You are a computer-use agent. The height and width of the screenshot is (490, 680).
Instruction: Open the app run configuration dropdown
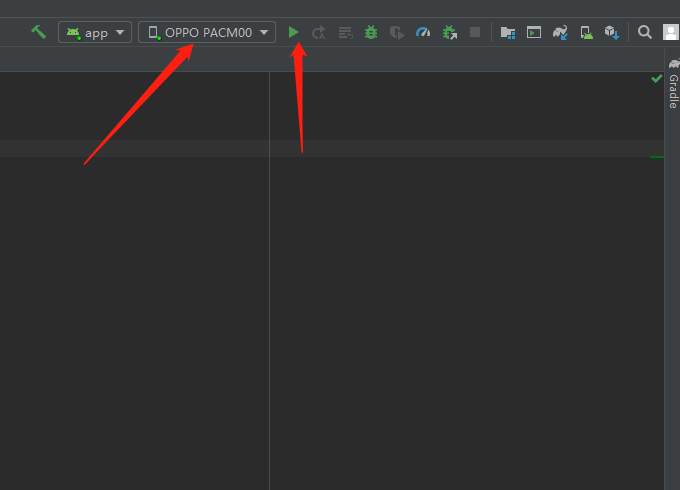click(95, 33)
